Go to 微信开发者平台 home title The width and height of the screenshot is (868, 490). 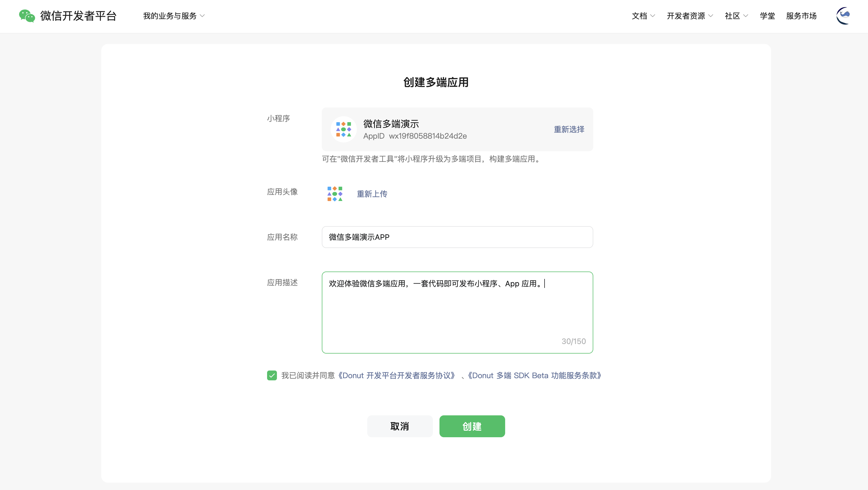pyautogui.click(x=79, y=16)
